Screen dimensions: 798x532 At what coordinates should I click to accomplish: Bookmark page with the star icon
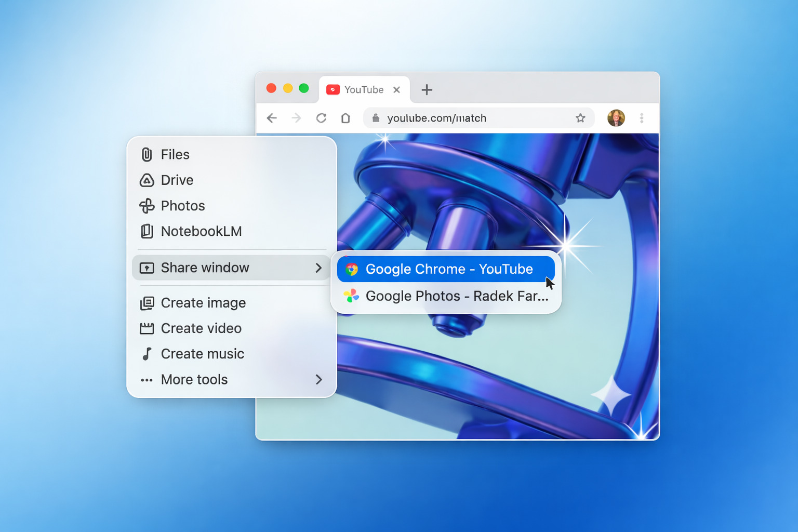coord(580,118)
